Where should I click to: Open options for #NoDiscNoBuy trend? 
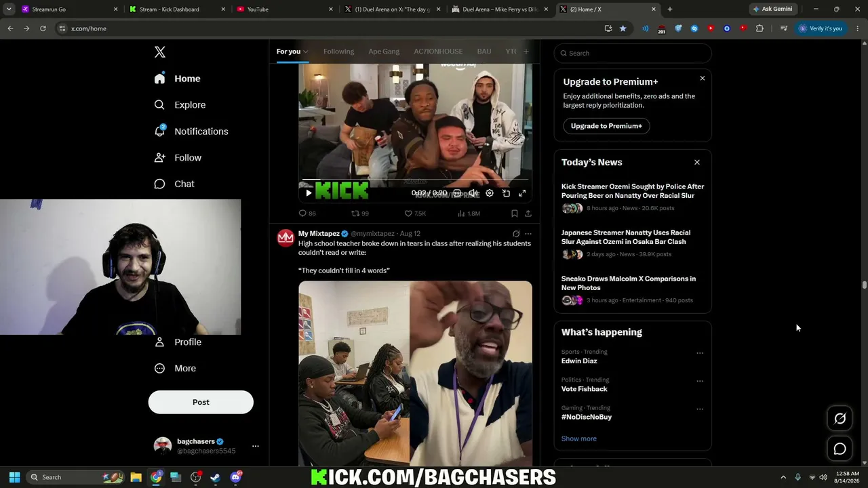tap(700, 409)
